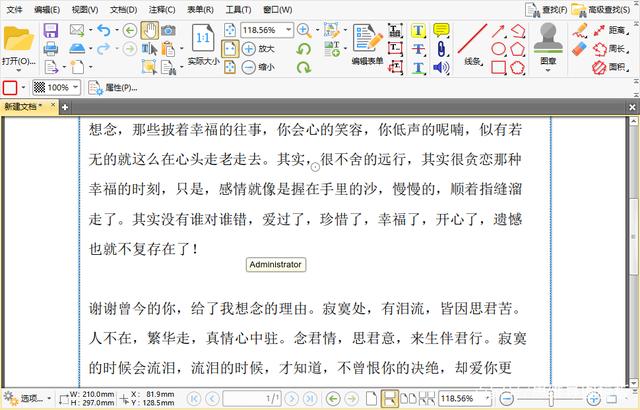Screen dimensions: 640x410
Task: Click the status bar zoom slider handle
Action: click(551, 398)
